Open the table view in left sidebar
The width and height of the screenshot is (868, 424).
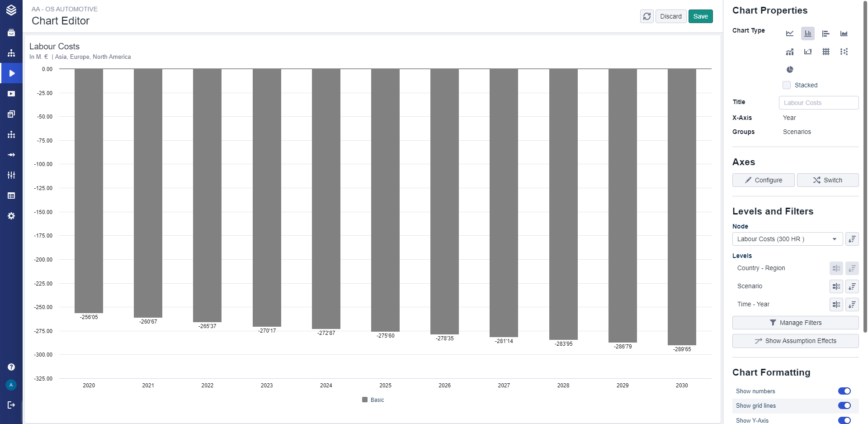pyautogui.click(x=11, y=195)
